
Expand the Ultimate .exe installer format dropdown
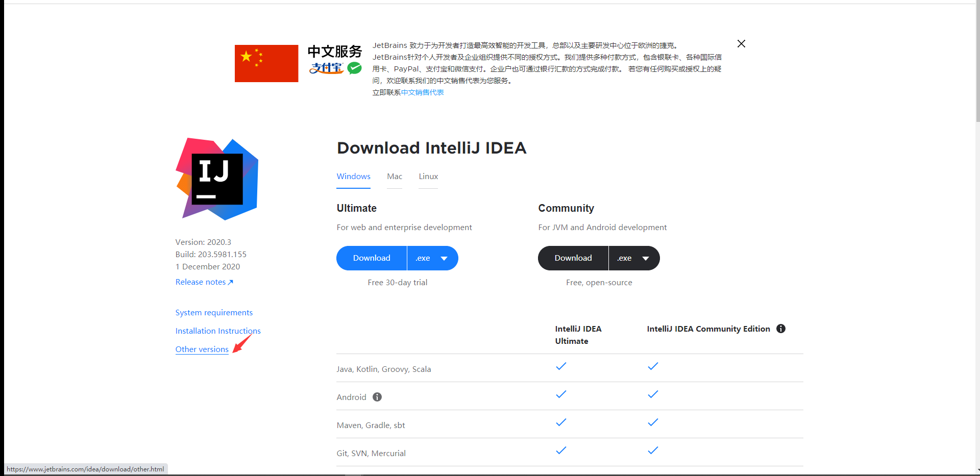(432, 258)
